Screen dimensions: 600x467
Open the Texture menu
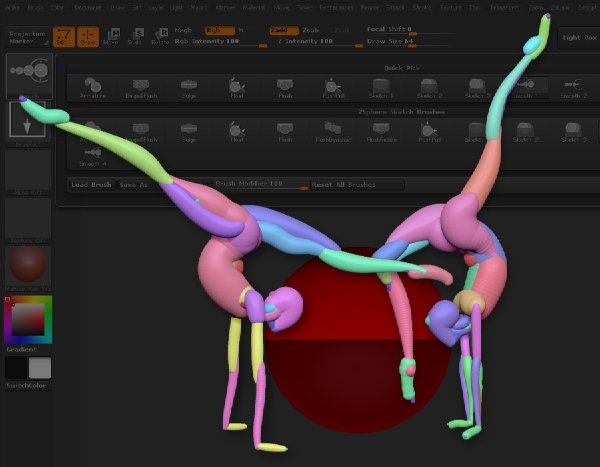(450, 7)
